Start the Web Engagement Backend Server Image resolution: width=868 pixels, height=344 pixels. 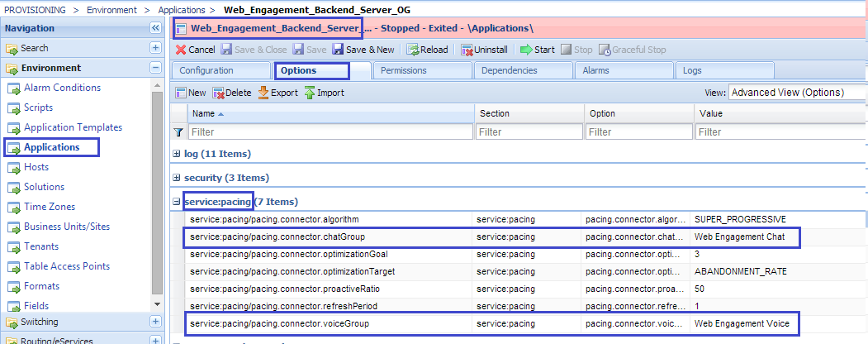tap(537, 50)
